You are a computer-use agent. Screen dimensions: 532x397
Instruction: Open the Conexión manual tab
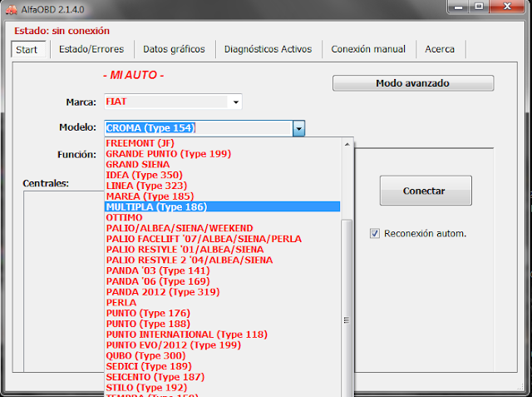(368, 49)
